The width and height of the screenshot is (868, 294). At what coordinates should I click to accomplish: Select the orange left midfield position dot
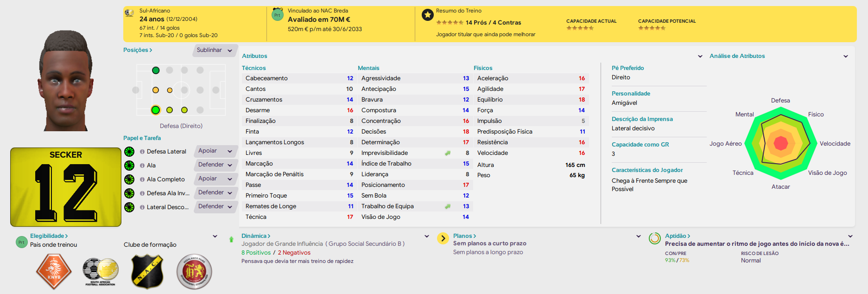[156, 90]
